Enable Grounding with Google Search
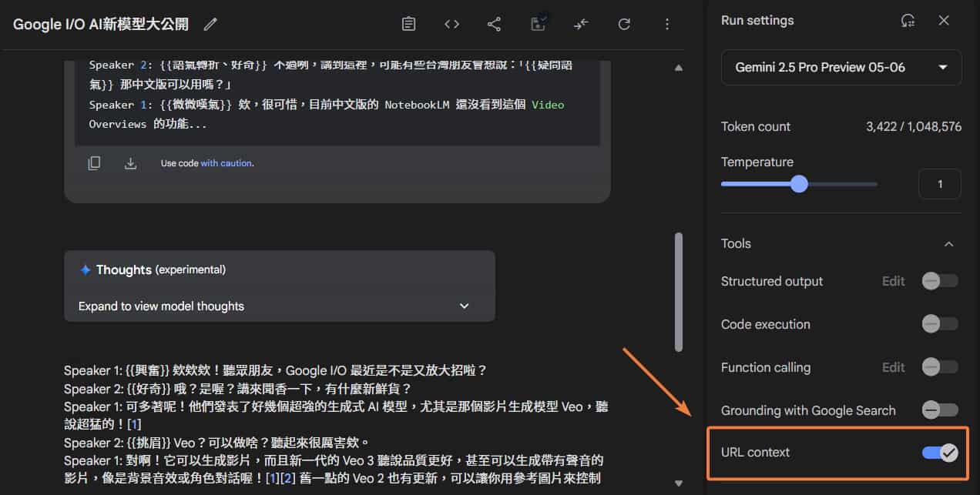The height and width of the screenshot is (495, 980). (x=940, y=410)
